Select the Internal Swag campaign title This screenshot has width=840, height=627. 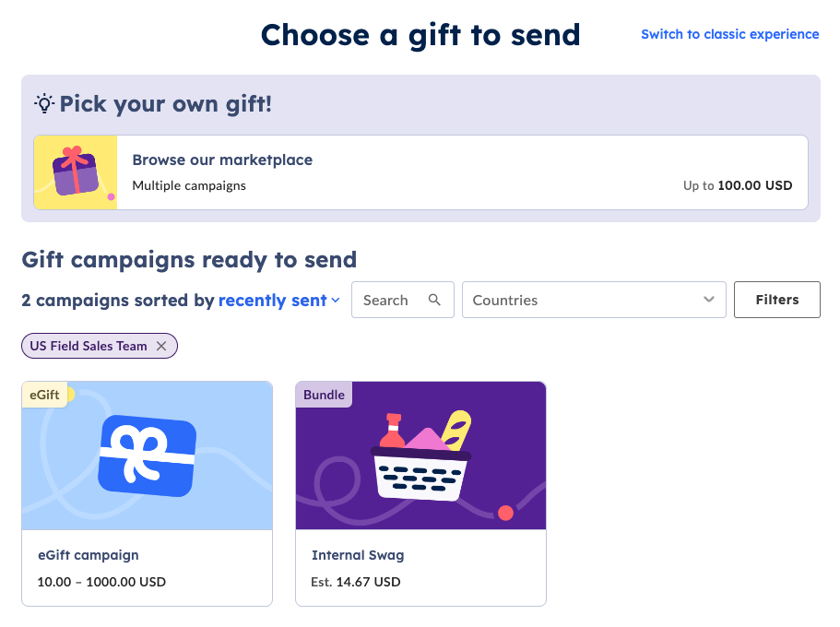(358, 555)
